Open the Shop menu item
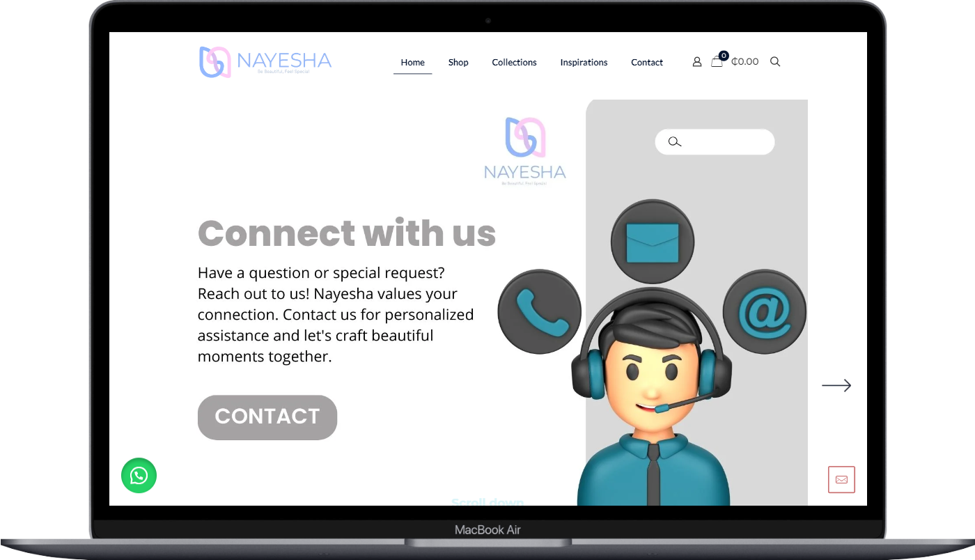 (x=458, y=62)
